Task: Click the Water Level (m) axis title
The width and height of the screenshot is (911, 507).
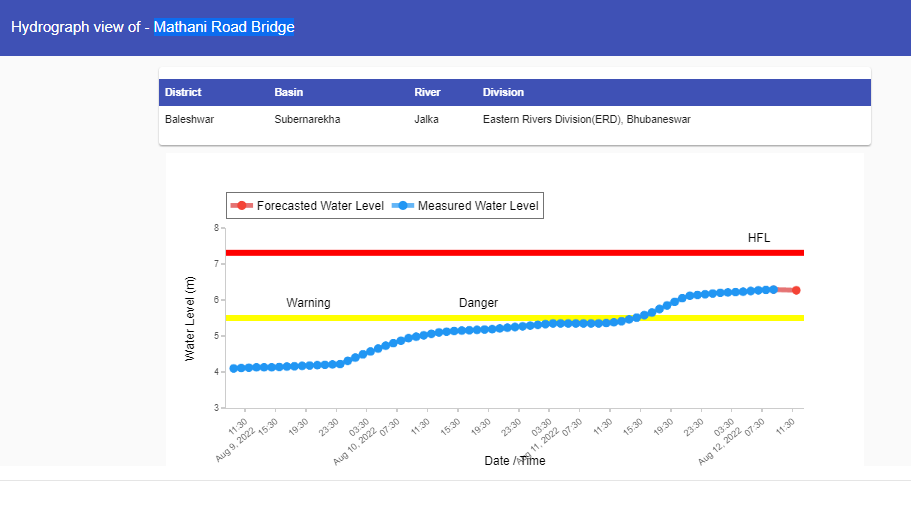Action: coord(189,319)
